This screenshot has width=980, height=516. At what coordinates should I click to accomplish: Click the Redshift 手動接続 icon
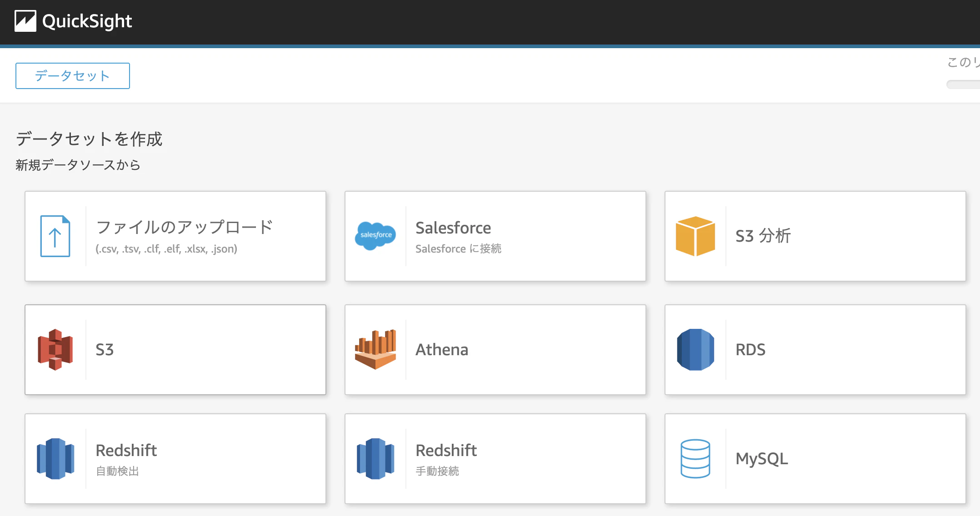point(375,459)
